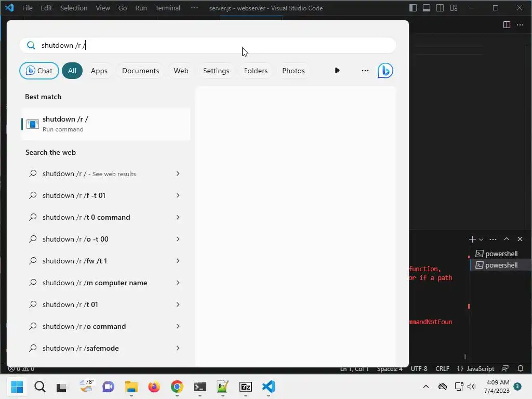Toggle the secondary side bar layout icon
The height and width of the screenshot is (399, 532).
click(440, 8)
